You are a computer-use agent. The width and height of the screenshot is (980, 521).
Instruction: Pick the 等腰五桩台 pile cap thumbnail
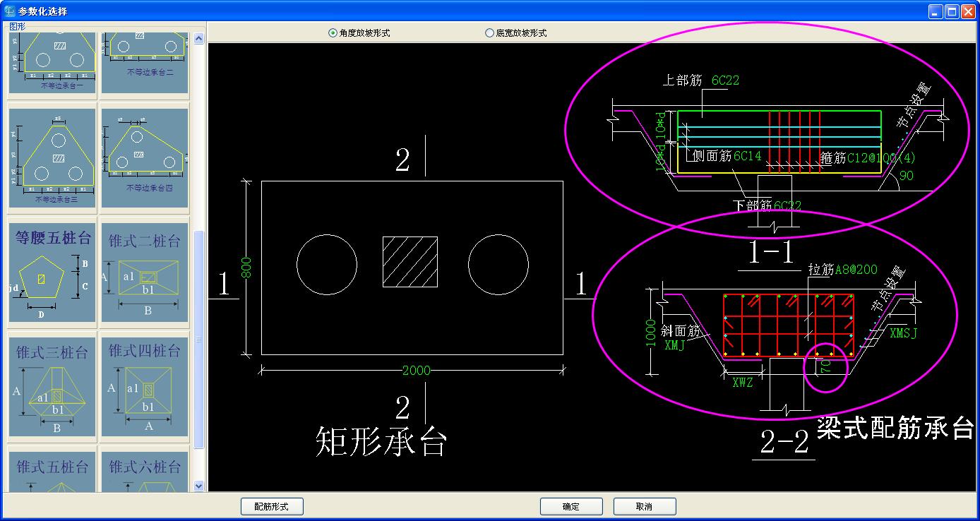52,271
